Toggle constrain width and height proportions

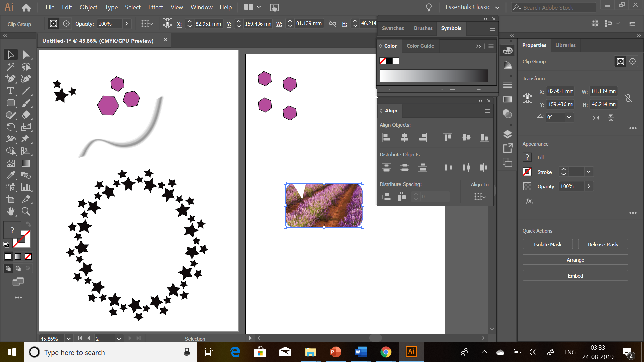click(628, 98)
